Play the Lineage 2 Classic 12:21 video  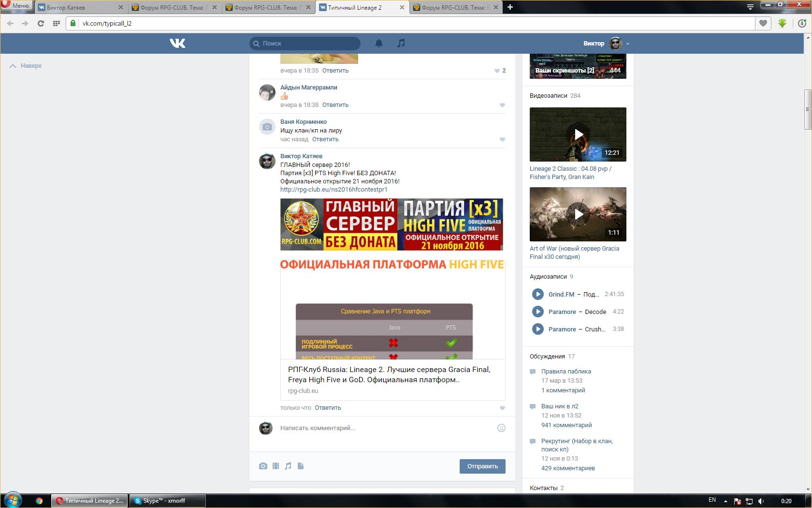coord(578,134)
